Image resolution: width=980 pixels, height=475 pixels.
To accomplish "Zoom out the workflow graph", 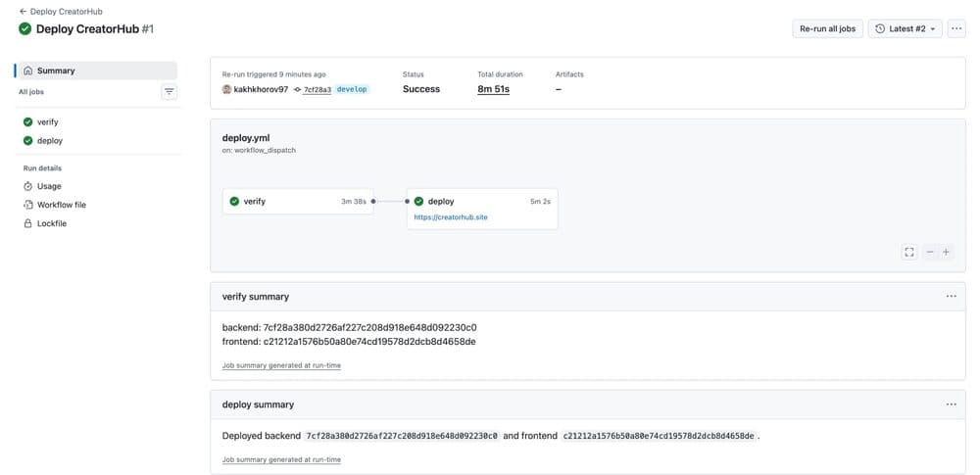I will coord(930,252).
